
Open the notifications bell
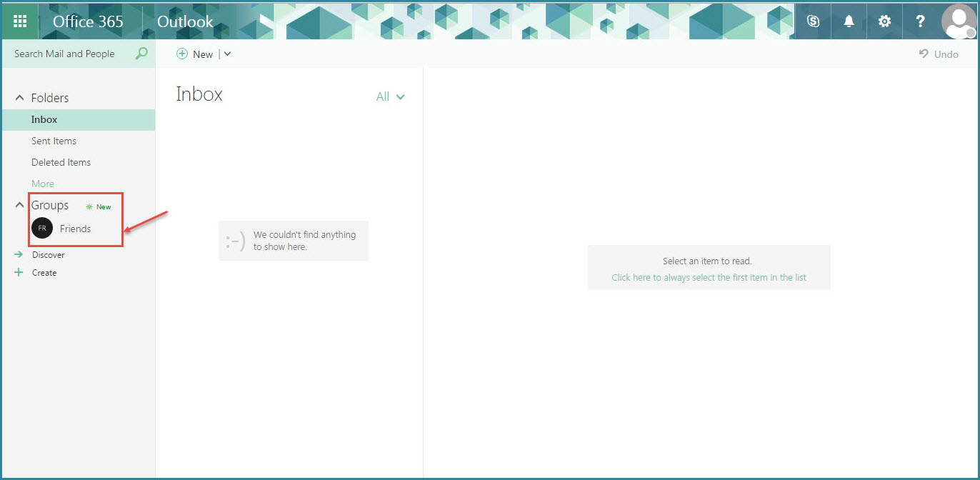coord(849,21)
